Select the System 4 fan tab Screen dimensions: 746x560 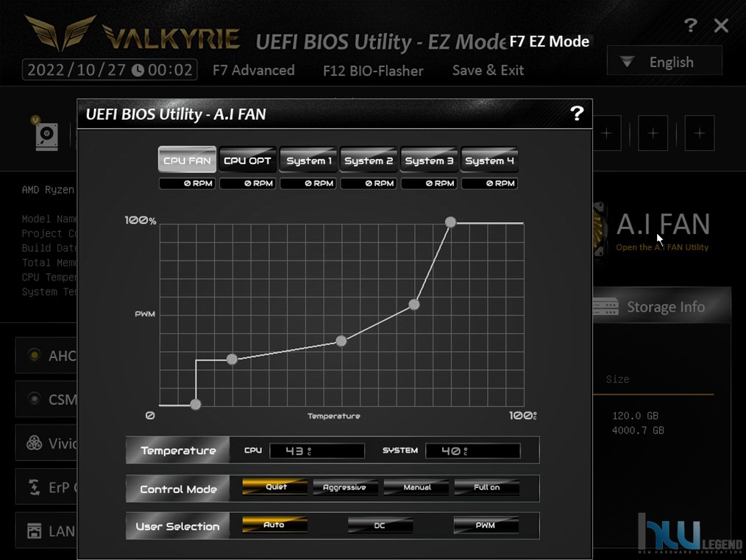click(x=489, y=160)
